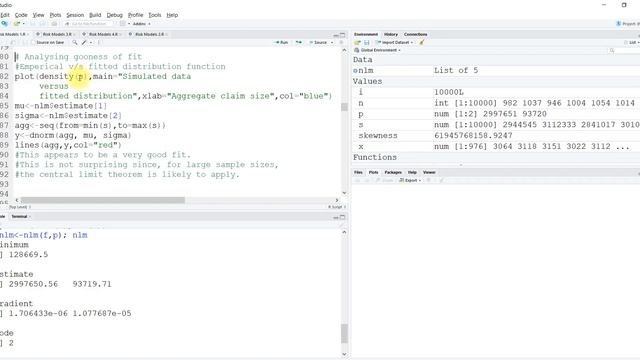The width and height of the screenshot is (640, 360).
Task: Open the View menu
Action: click(x=38, y=15)
